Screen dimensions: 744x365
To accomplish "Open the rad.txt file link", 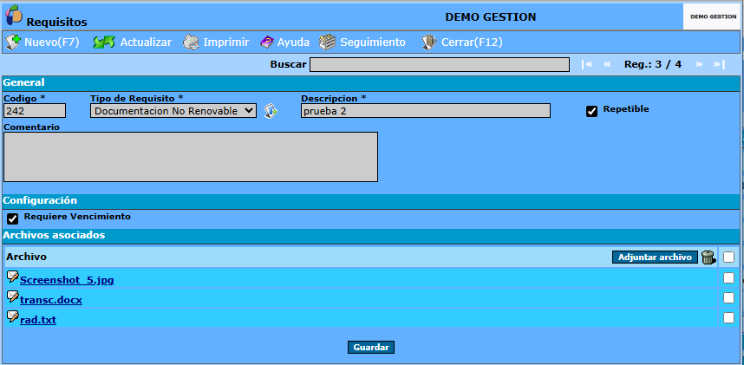I will pos(38,320).
